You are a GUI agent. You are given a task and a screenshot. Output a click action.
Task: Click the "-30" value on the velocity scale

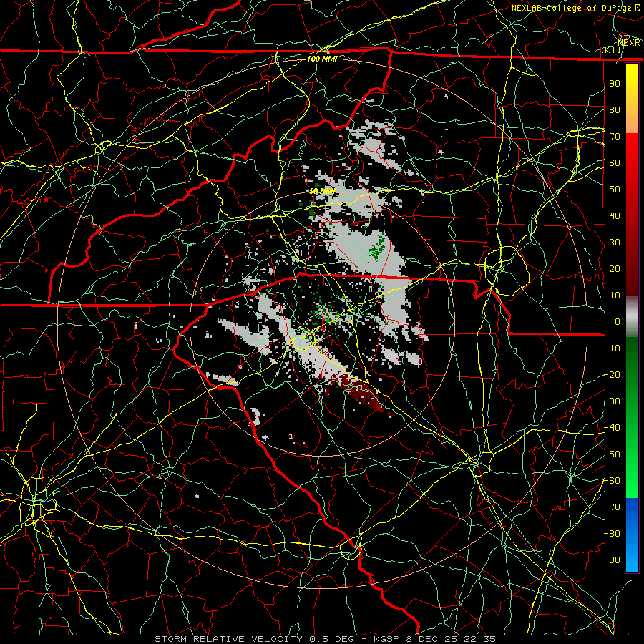(612, 401)
